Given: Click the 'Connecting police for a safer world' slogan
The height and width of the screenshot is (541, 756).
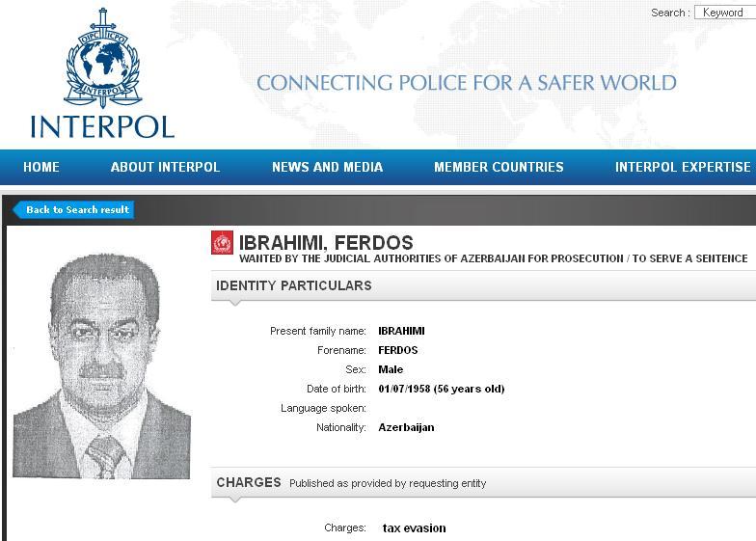Looking at the screenshot, I should [x=467, y=83].
